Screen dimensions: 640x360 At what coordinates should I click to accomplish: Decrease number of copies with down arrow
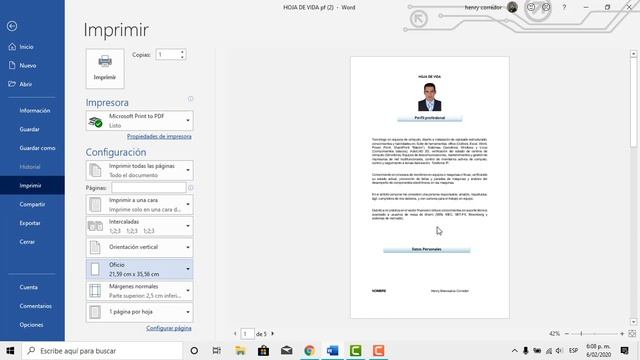pyautogui.click(x=182, y=57)
